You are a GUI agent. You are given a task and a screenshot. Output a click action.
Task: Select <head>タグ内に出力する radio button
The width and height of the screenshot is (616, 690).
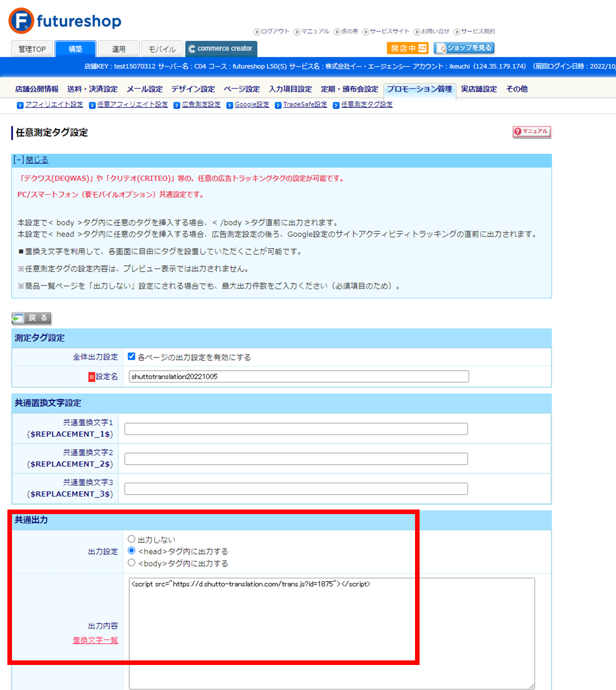click(132, 551)
